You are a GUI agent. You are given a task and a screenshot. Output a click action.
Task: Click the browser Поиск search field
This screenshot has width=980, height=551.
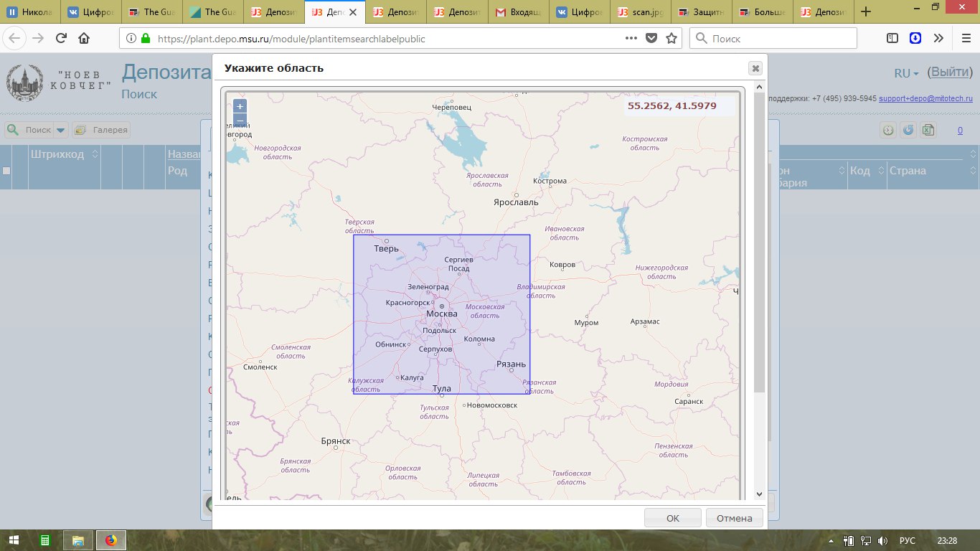(x=773, y=39)
